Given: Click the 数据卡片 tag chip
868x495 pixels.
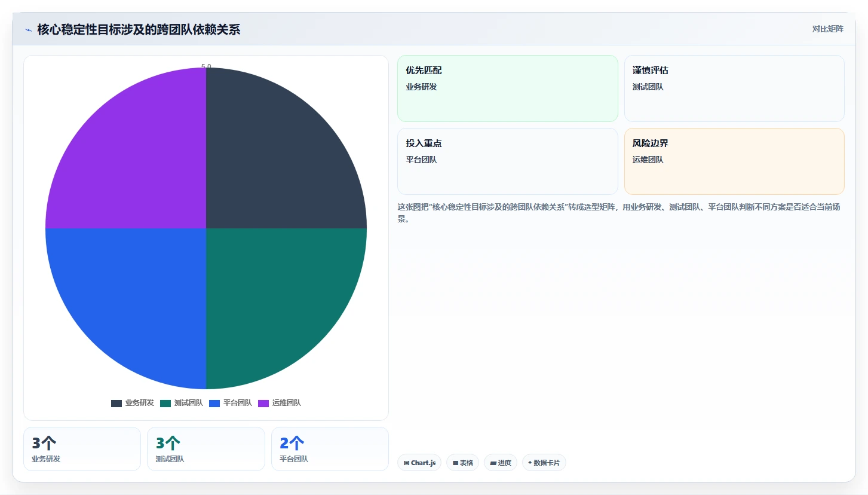Looking at the screenshot, I should [x=544, y=463].
